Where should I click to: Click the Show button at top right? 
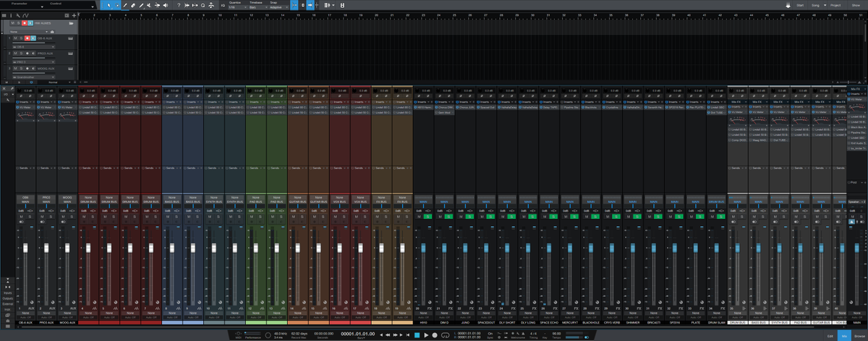[856, 5]
